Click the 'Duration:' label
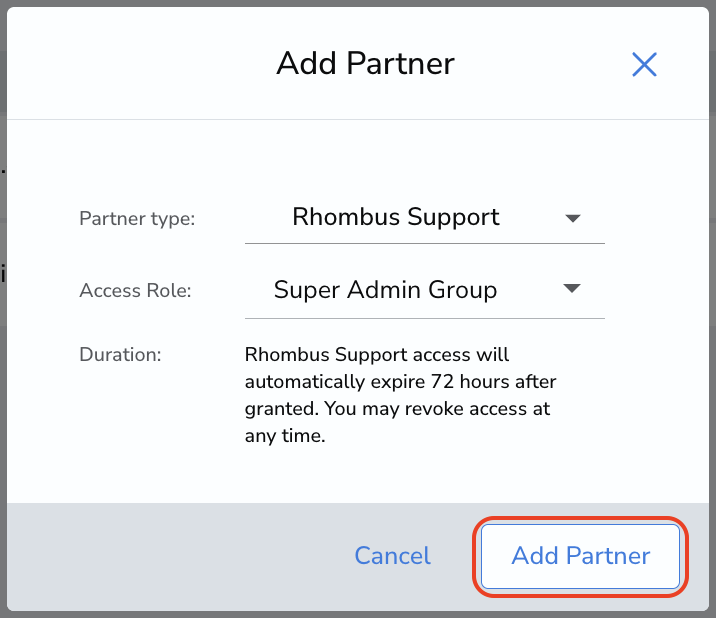This screenshot has height=618, width=716. click(120, 354)
